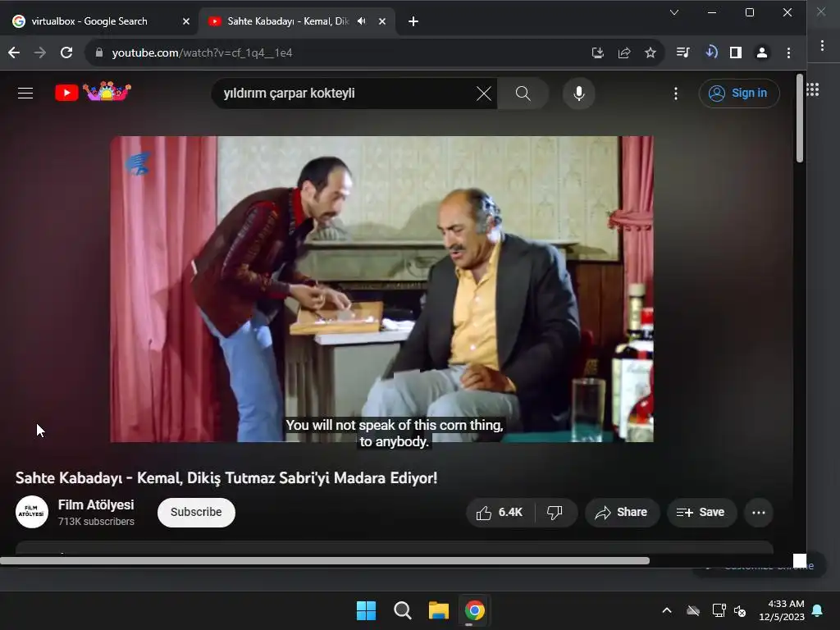This screenshot has height=630, width=840.
Task: Open Google apps grid in background window
Action: coord(813,89)
